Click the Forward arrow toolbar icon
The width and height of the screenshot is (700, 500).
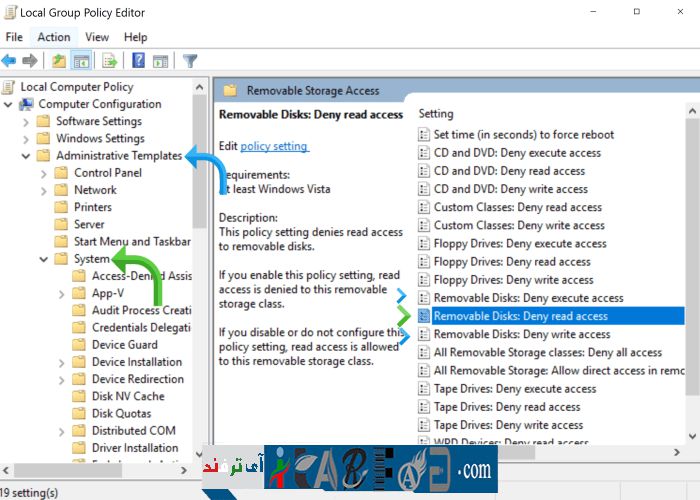coord(31,61)
